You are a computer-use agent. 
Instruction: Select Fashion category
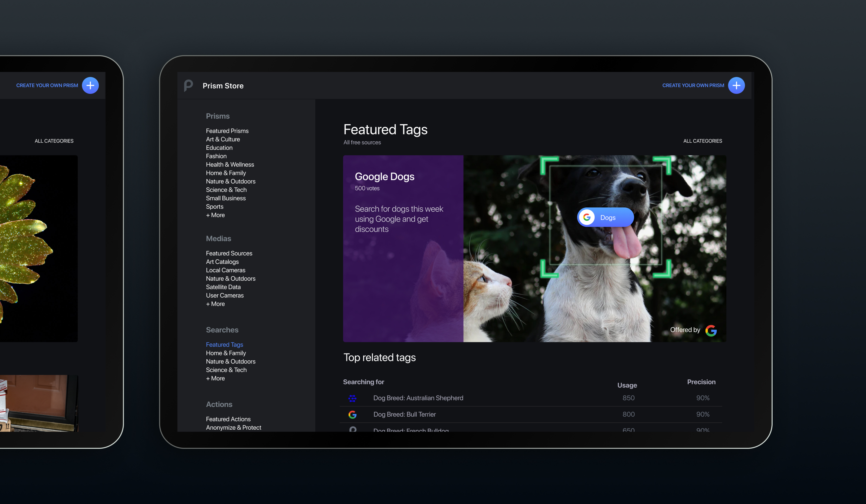tap(216, 156)
